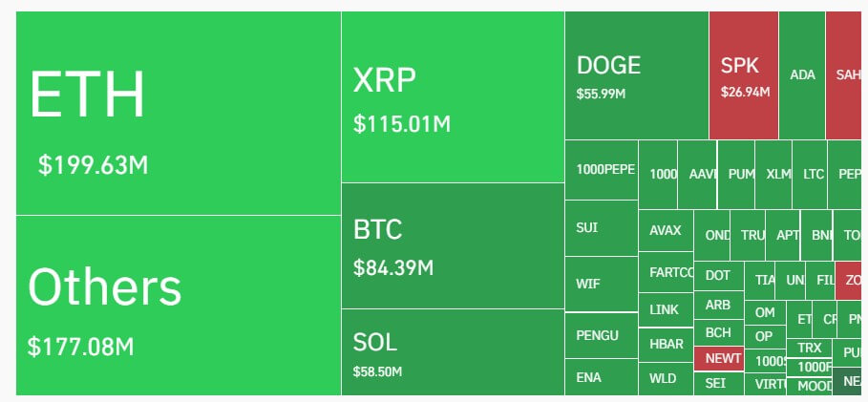Select the ADA tile

(802, 76)
